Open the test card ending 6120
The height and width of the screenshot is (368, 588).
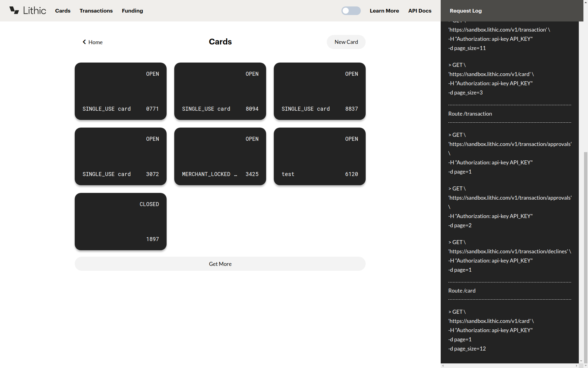click(x=320, y=156)
